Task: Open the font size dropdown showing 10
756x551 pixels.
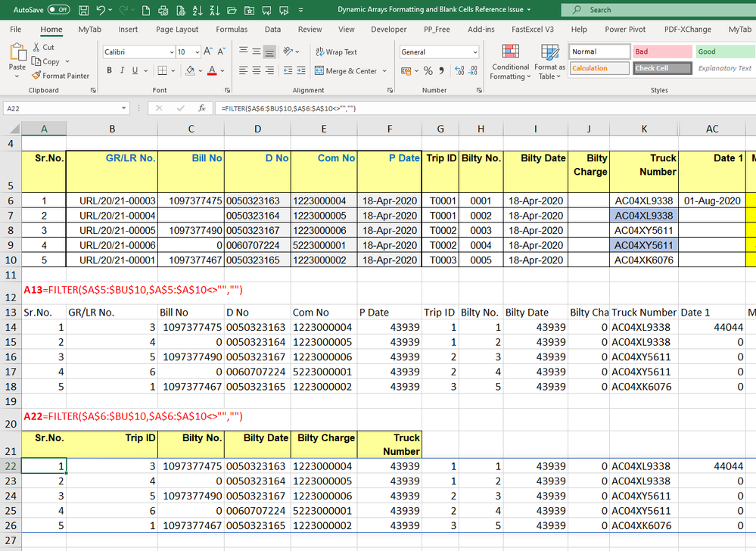Action: [x=198, y=51]
